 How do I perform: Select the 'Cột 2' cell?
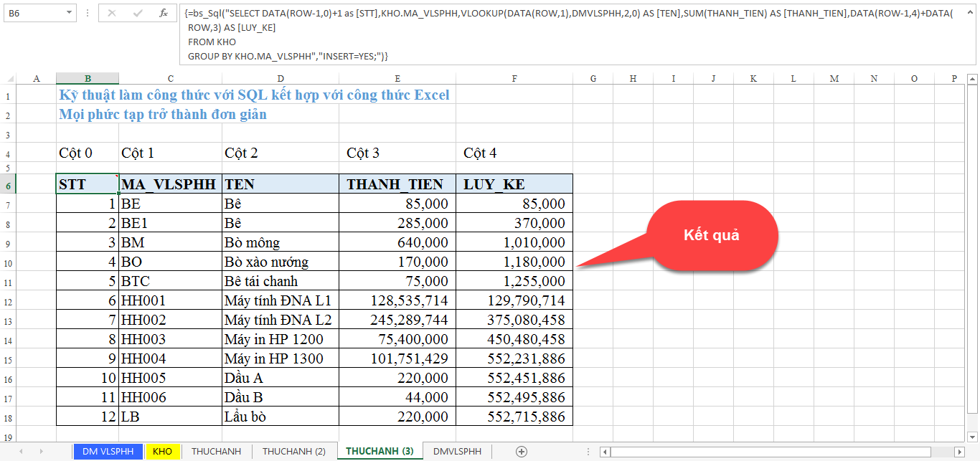tap(281, 153)
